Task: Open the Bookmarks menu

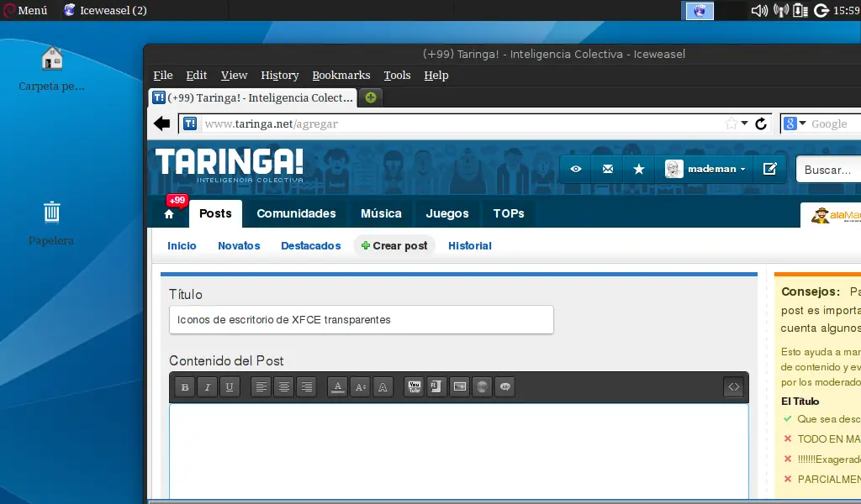Action: pos(341,75)
